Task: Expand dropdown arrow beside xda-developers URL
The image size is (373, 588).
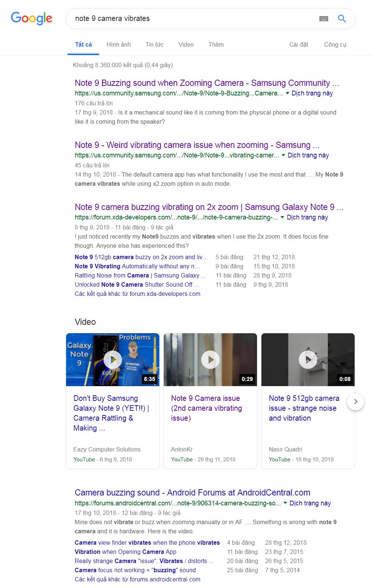Action: pos(282,217)
